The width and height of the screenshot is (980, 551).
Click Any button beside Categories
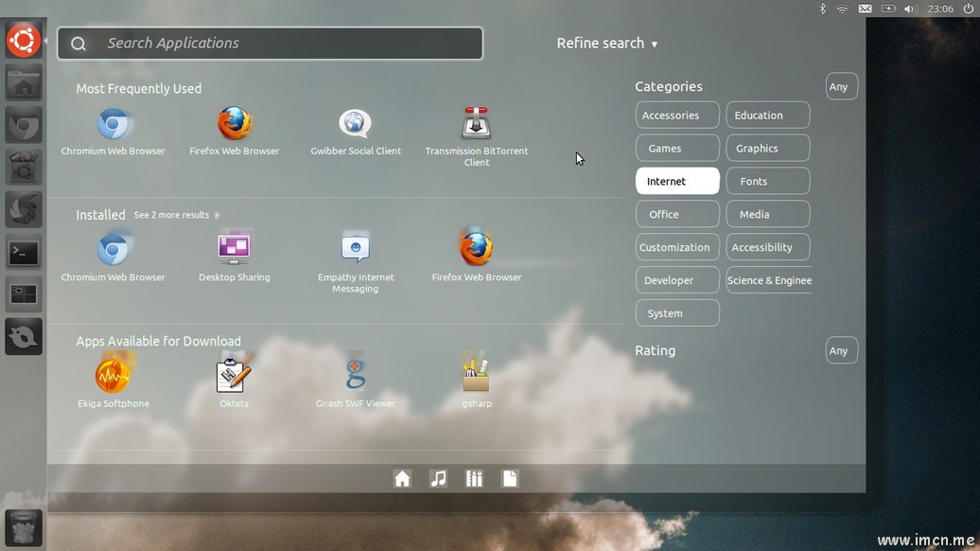tap(841, 86)
